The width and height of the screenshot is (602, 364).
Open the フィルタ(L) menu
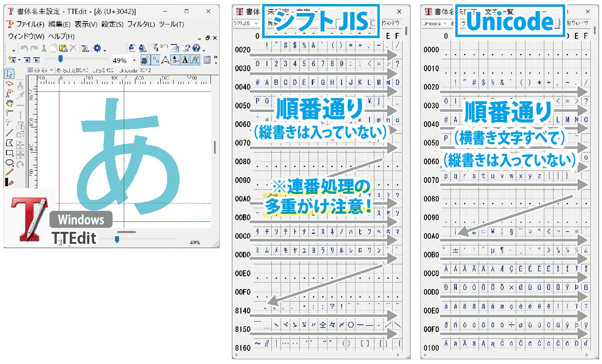tap(141, 24)
